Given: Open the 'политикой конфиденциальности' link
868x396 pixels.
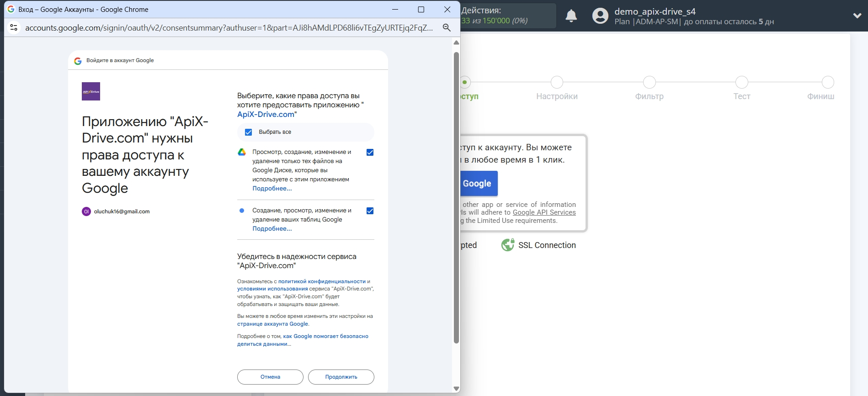Looking at the screenshot, I should (322, 281).
